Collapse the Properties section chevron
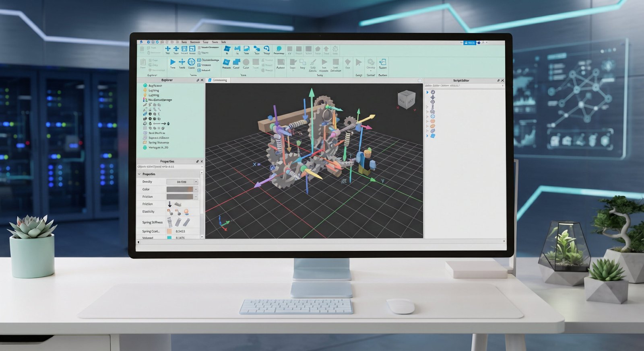 [140, 174]
